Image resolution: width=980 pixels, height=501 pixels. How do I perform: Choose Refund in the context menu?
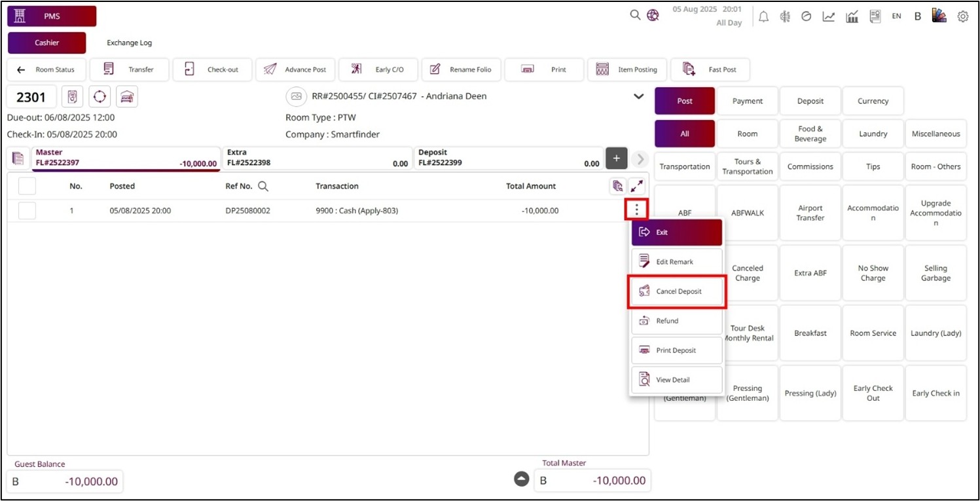(x=677, y=321)
